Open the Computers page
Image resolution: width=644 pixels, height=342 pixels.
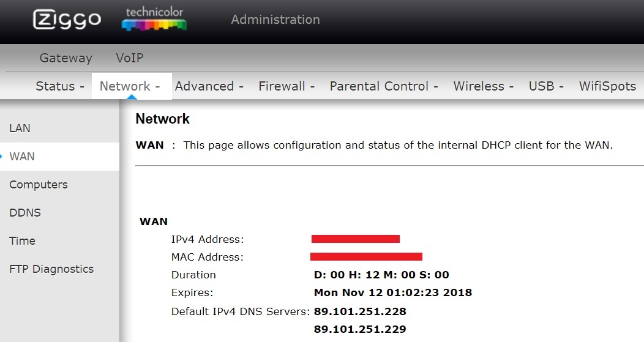pos(39,185)
